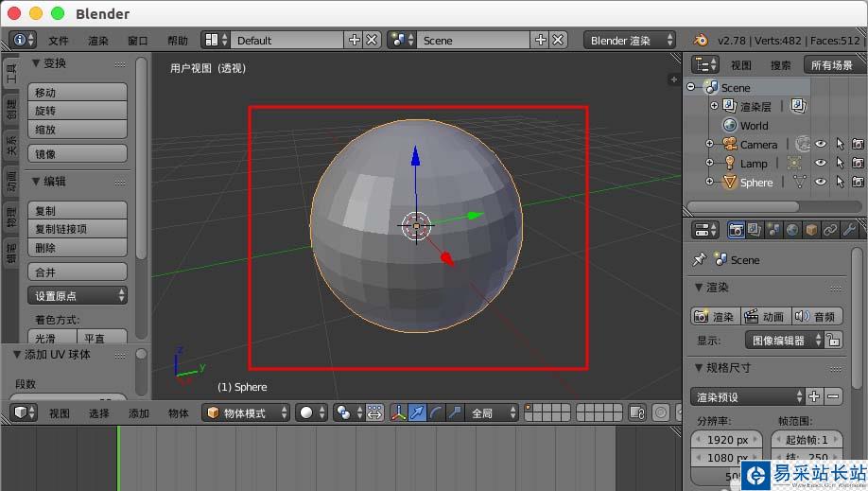The width and height of the screenshot is (868, 491).
Task: Expand the Sphere item in outliner
Action: [x=710, y=182]
